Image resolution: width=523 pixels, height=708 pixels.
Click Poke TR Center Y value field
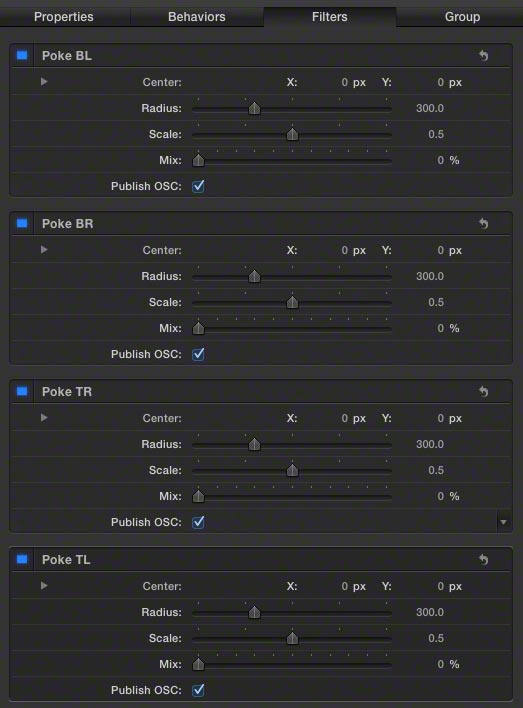440,418
